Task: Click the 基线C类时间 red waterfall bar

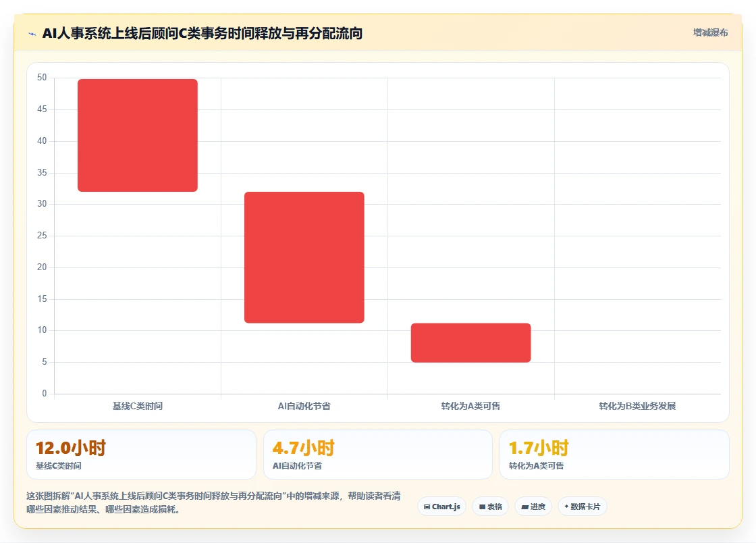Action: [x=138, y=136]
